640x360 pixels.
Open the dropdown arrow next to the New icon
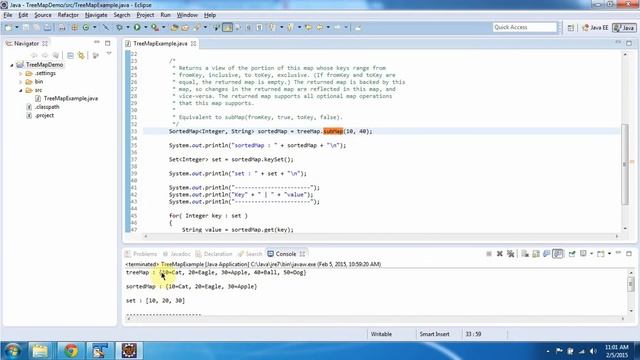coord(17,27)
